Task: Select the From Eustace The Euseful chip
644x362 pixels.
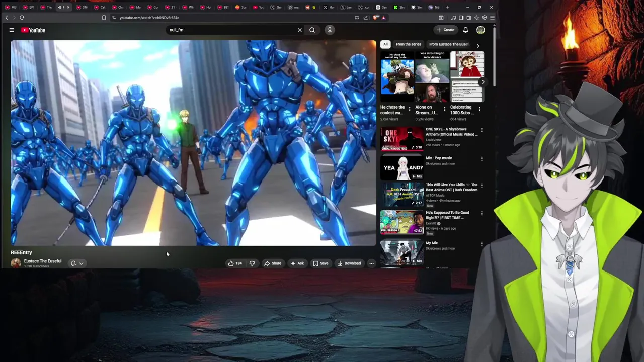Action: point(449,44)
